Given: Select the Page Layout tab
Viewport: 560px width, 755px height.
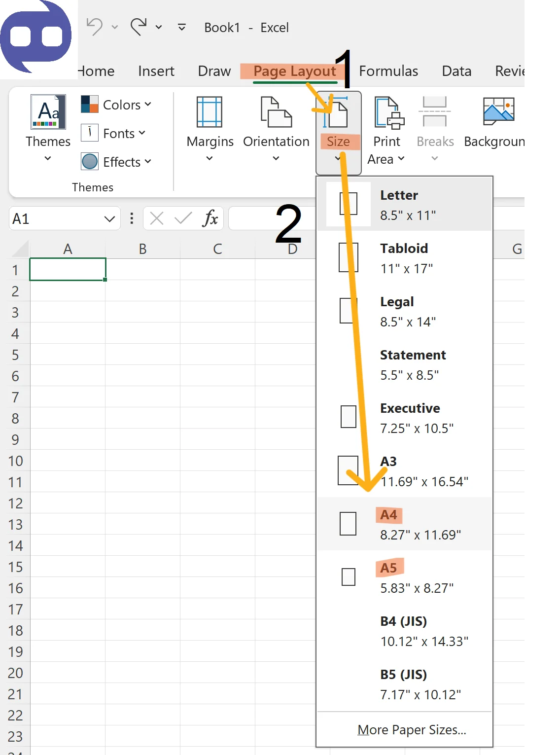Looking at the screenshot, I should [x=295, y=71].
